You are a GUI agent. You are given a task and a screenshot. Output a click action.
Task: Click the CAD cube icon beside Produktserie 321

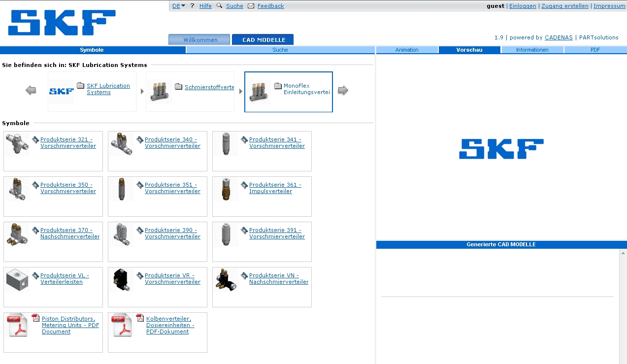[x=34, y=139]
